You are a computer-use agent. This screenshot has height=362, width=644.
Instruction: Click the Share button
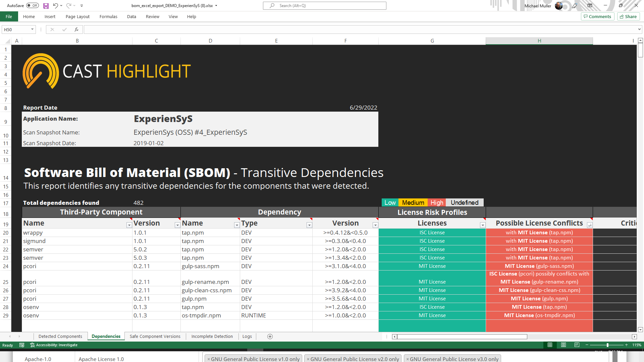coord(628,16)
